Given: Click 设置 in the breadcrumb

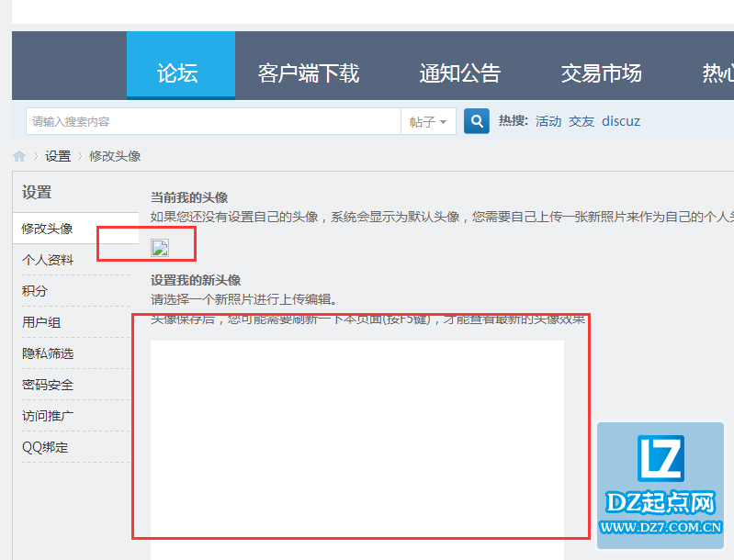Looking at the screenshot, I should pos(58,156).
